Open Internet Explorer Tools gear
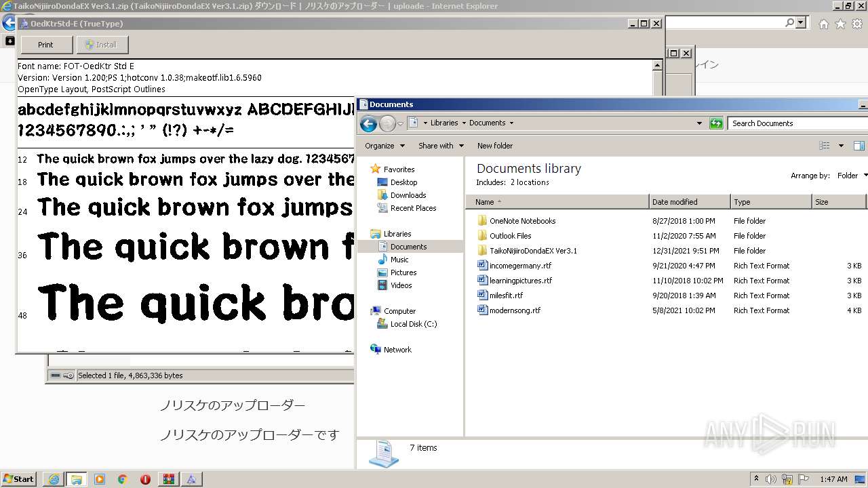 point(857,24)
